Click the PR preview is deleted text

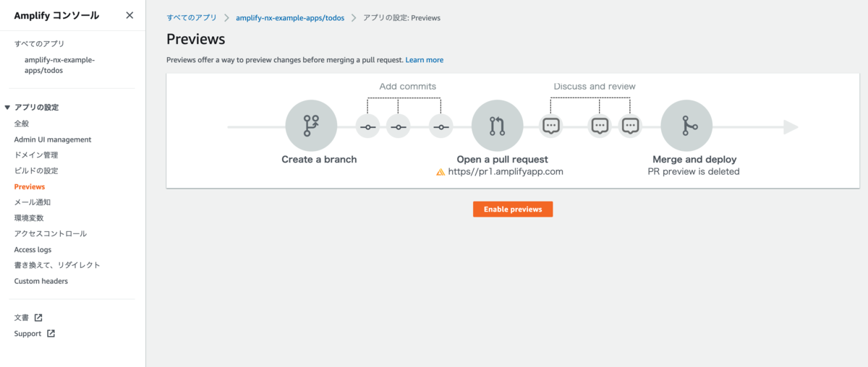694,172
